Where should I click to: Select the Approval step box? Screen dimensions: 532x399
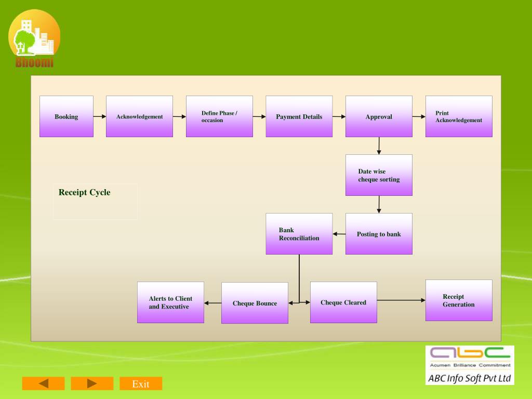[x=379, y=116]
